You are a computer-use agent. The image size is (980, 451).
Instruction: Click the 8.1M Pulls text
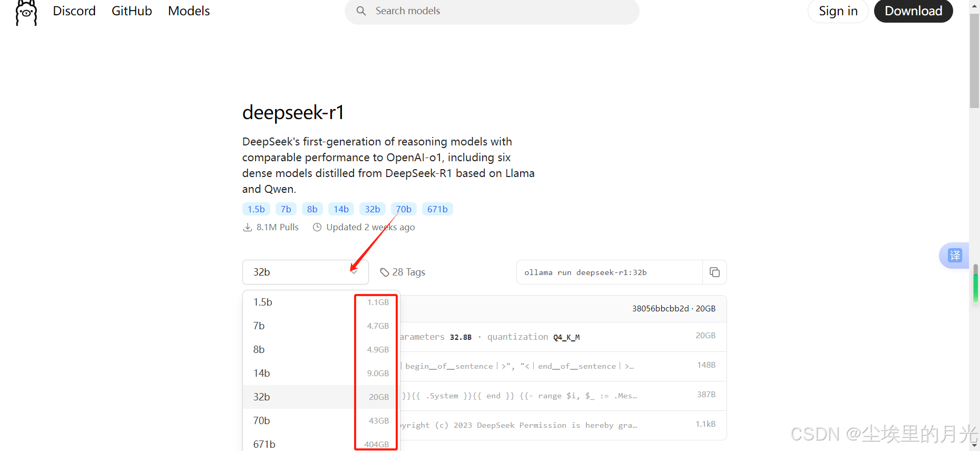pos(278,227)
